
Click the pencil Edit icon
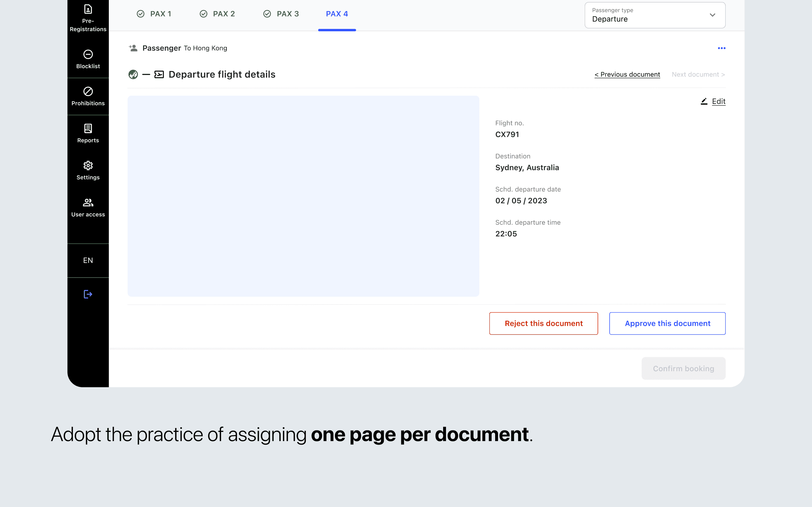pos(704,101)
